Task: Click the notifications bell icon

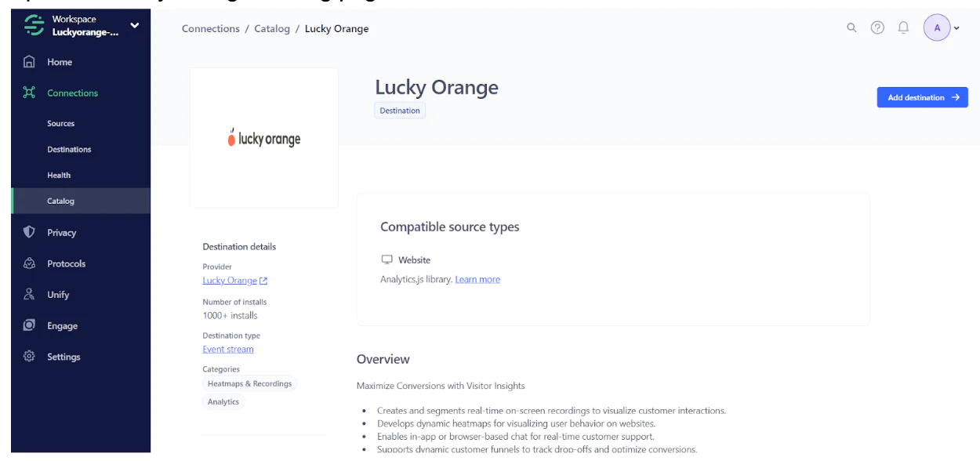Action: point(903,27)
